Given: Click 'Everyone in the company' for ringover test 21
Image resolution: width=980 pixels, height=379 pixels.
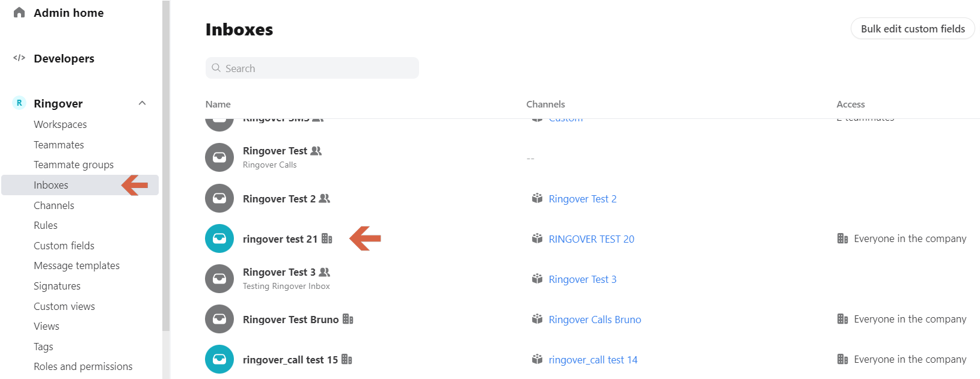Looking at the screenshot, I should coord(910,238).
